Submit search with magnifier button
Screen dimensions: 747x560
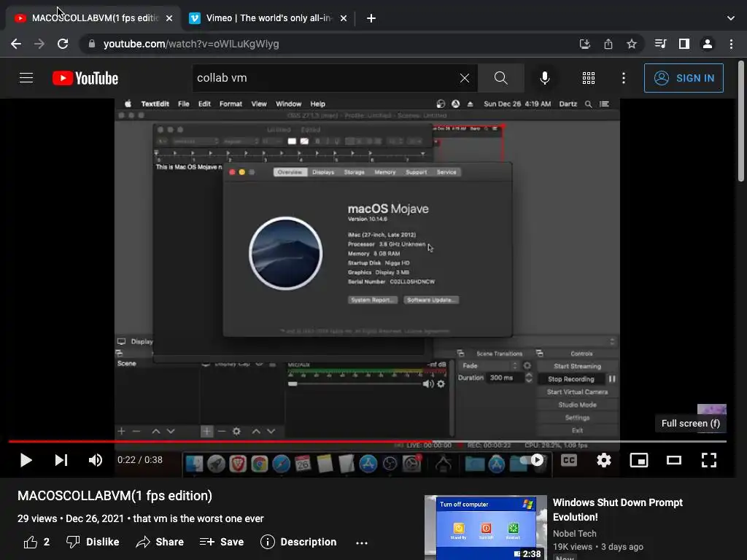tap(500, 78)
